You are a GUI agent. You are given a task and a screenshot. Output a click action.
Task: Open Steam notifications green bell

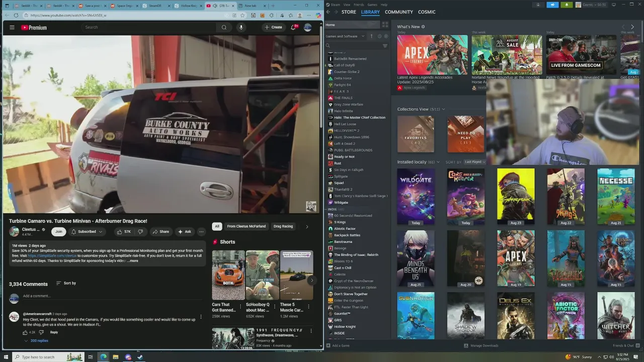[x=567, y=5]
